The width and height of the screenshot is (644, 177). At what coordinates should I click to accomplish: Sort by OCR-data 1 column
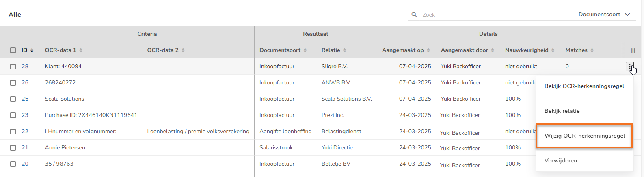(x=61, y=50)
